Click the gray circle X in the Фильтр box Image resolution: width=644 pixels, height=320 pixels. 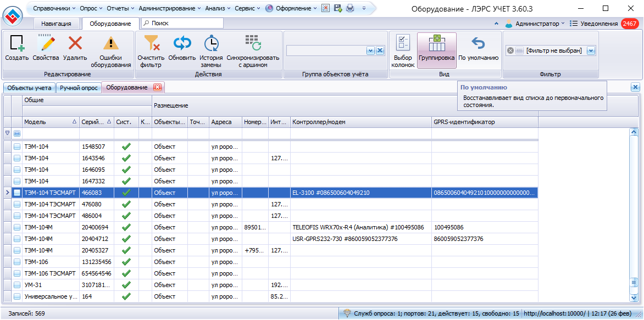click(510, 50)
